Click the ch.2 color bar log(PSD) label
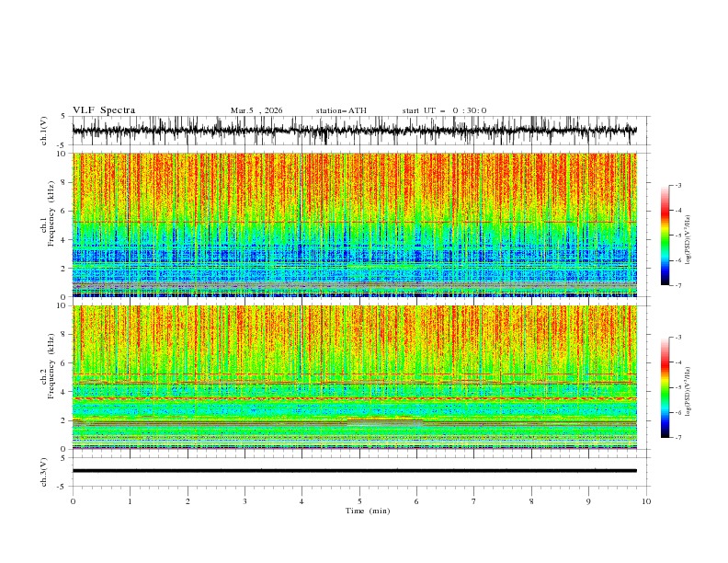 (688, 392)
